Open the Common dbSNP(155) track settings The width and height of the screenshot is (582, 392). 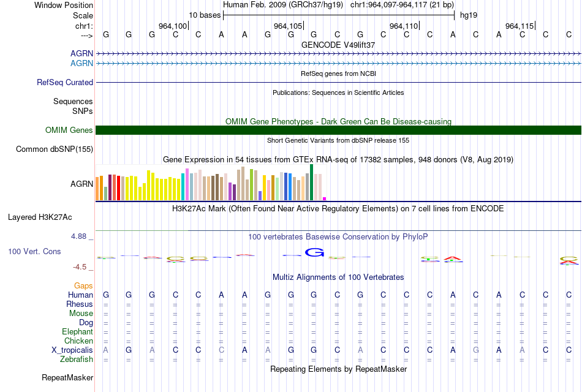point(54,149)
